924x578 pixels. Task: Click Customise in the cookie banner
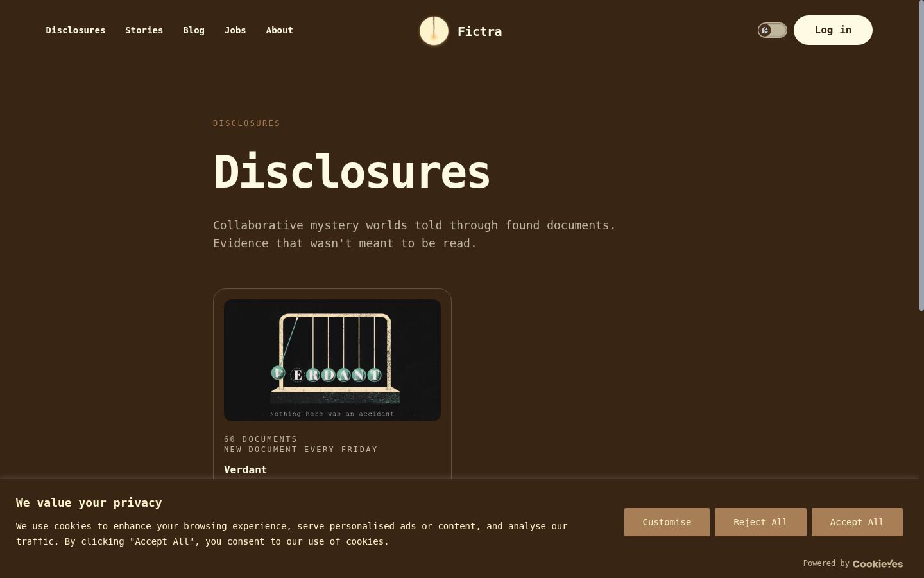pos(667,522)
